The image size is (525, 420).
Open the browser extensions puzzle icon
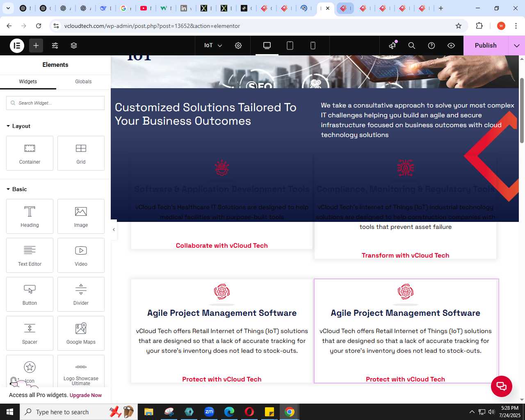[479, 26]
